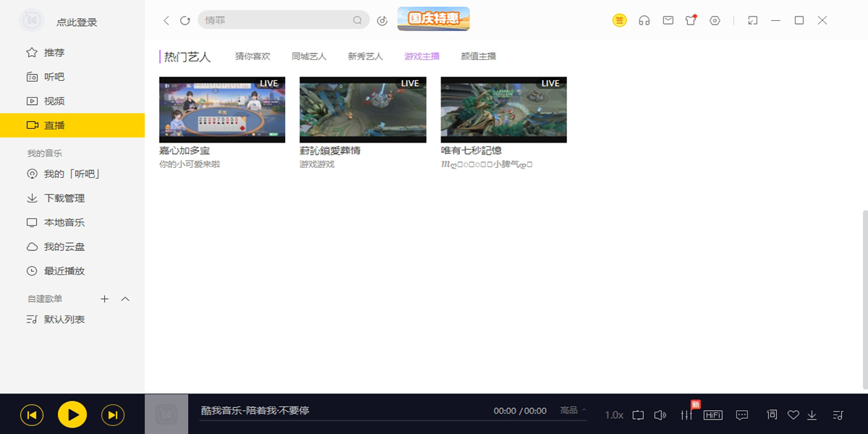Switch to mini mode icon
Image resolution: width=868 pixels, height=434 pixels.
pyautogui.click(x=752, y=20)
